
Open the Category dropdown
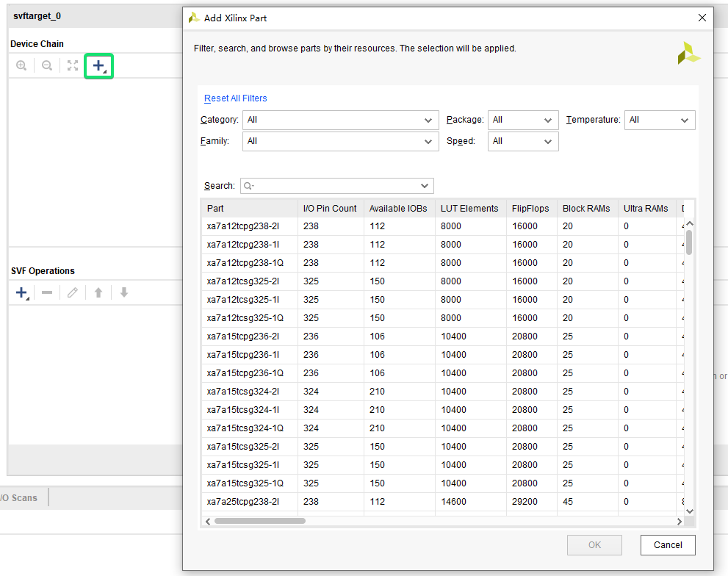click(x=340, y=120)
